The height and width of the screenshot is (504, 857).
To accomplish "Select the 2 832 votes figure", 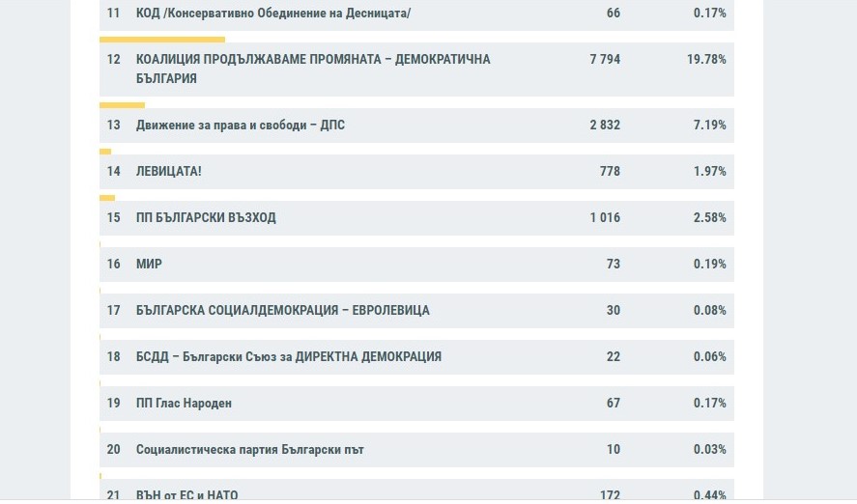I will pos(605,126).
